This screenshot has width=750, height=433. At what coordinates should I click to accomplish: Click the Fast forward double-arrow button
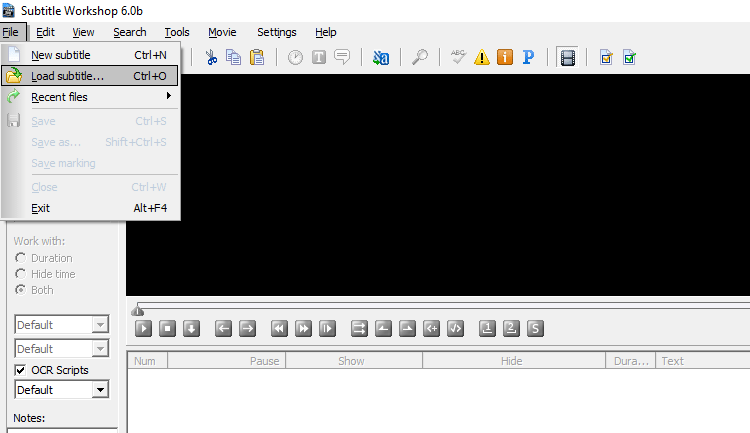click(x=303, y=329)
